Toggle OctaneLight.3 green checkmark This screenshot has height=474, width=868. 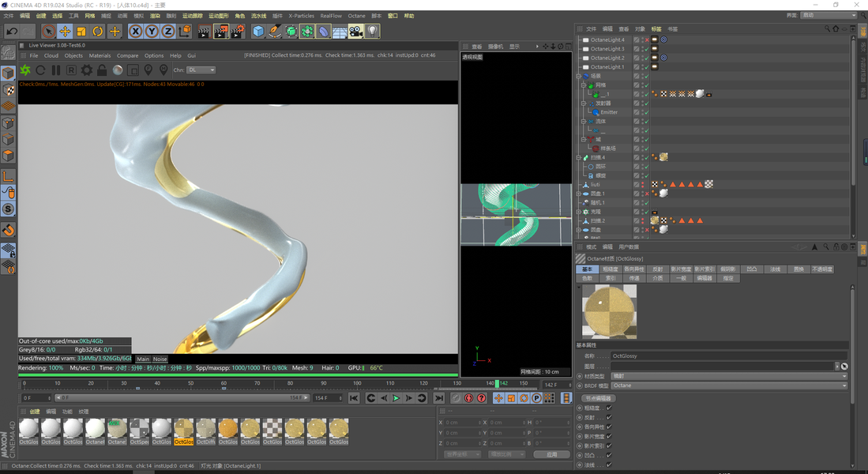tap(647, 49)
